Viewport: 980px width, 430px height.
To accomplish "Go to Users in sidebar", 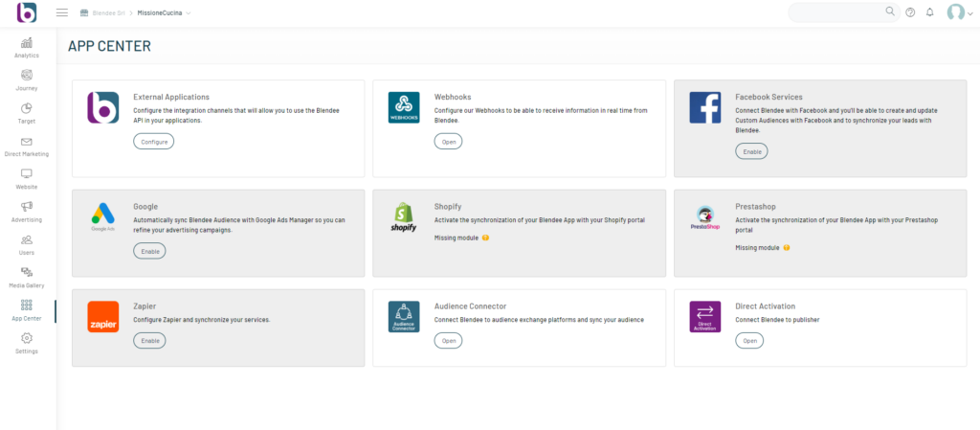I will tap(27, 244).
